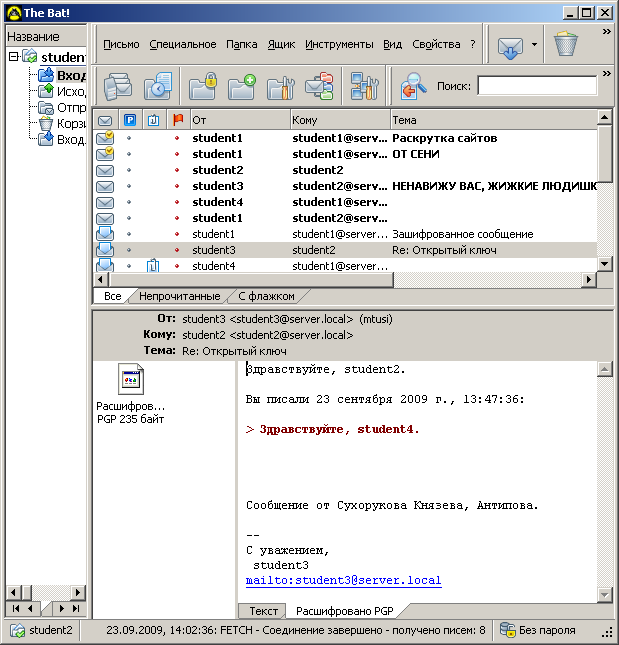The image size is (619, 645).
Task: Click the trash bin delete icon
Action: 566,44
